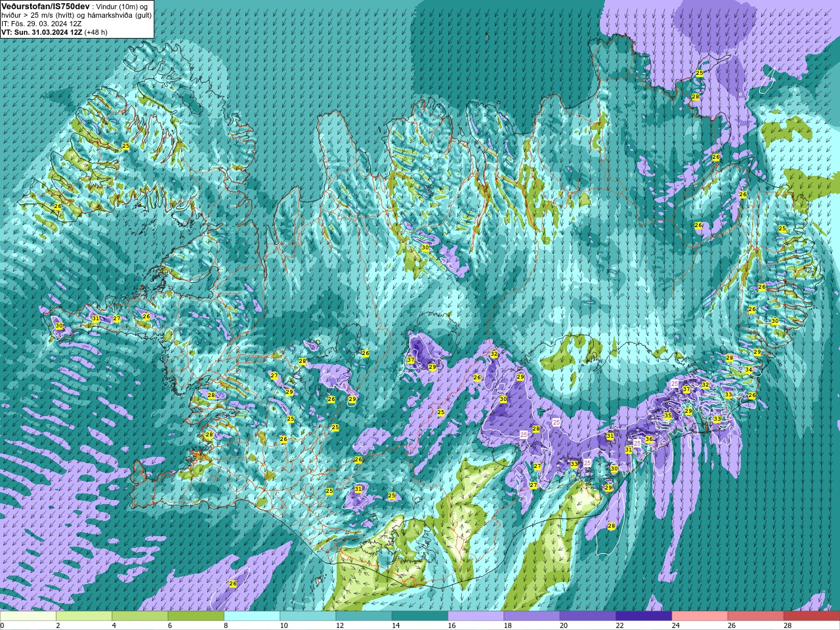Pick the olive green 6–8 m/s legend swatch

pyautogui.click(x=196, y=616)
